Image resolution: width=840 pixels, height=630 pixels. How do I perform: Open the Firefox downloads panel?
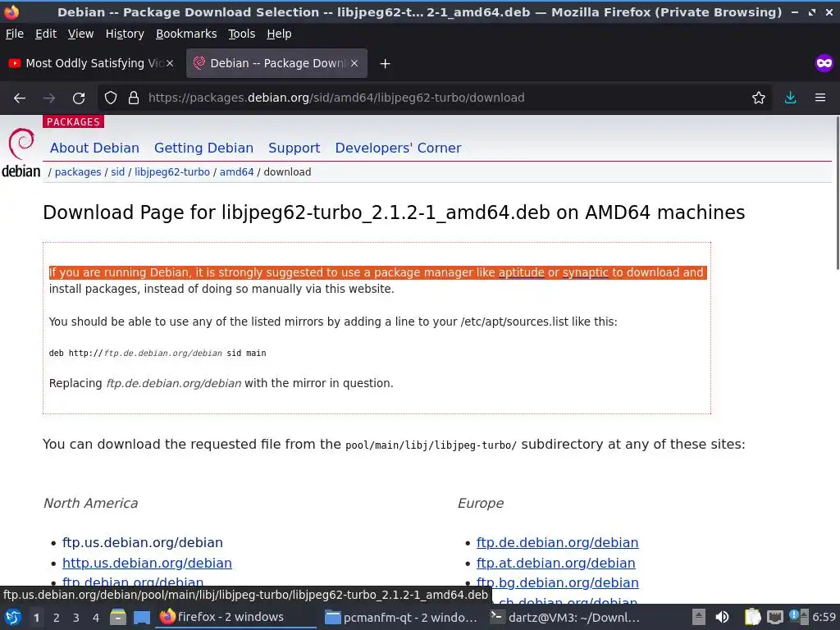tap(790, 98)
